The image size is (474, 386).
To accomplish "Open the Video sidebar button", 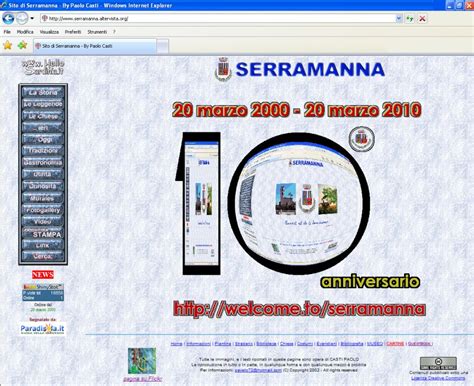I will pos(43,221).
